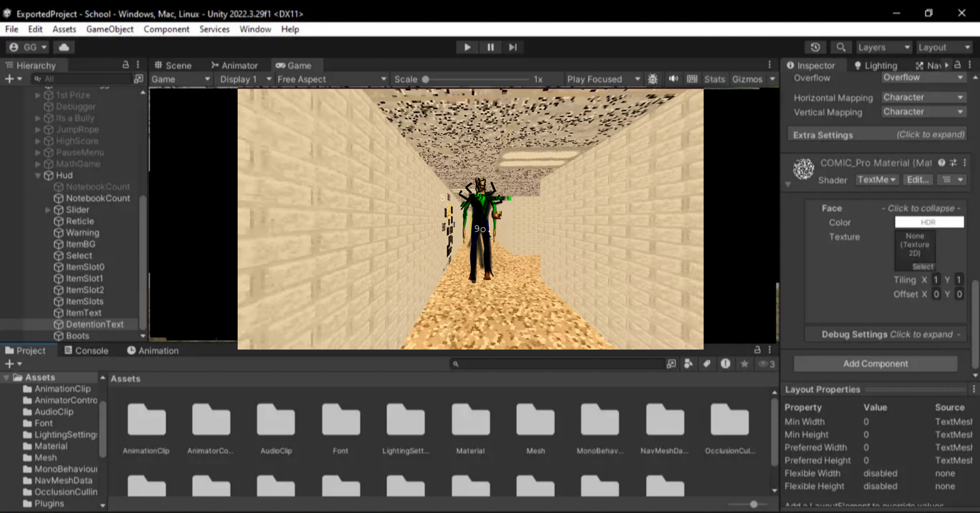Toggle Mute Audio speaker icon

coord(673,79)
